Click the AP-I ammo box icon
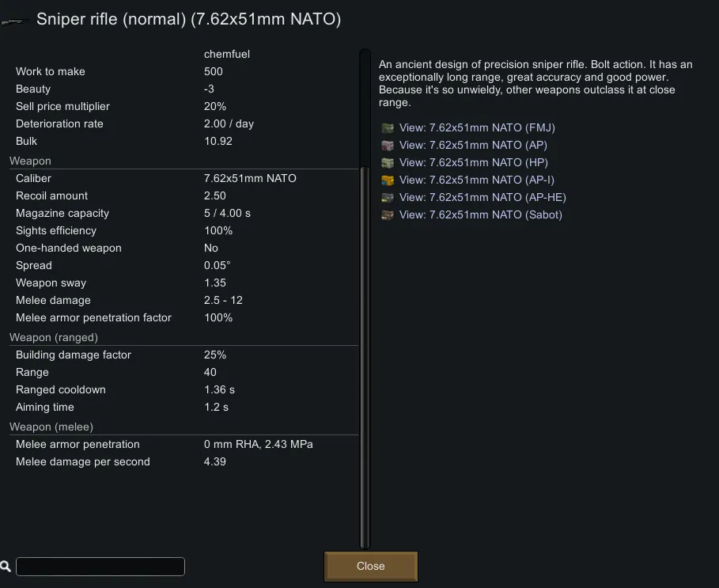This screenshot has height=588, width=719. (x=388, y=180)
